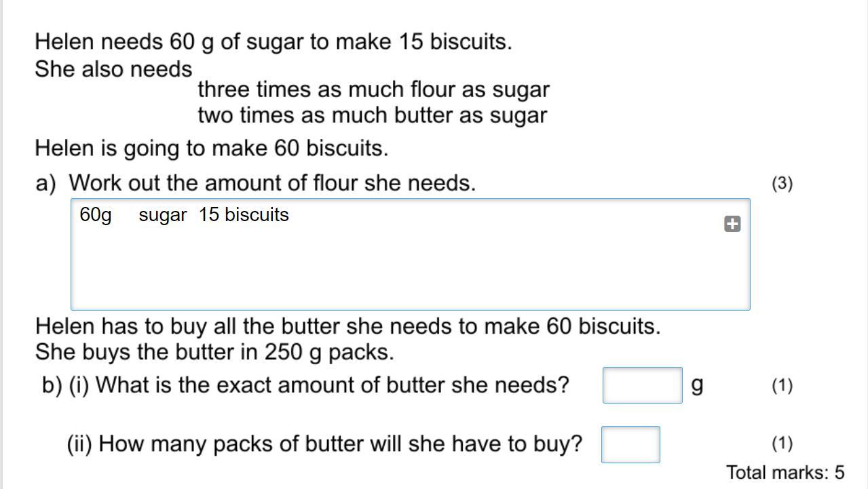Click the (3) marks label for part a
868x489 pixels.
click(782, 183)
